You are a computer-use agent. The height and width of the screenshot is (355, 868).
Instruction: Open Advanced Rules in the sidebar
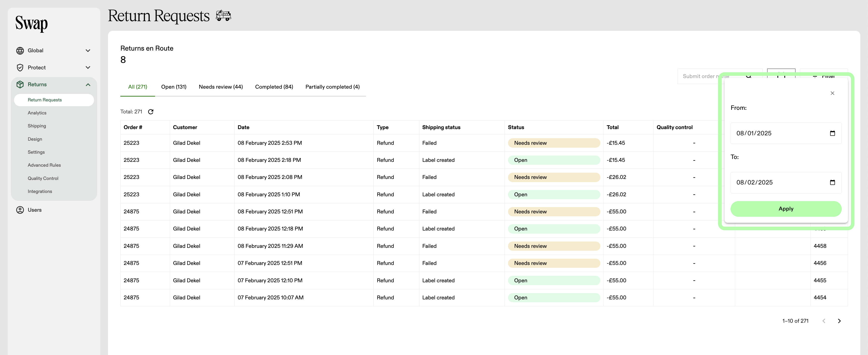[x=44, y=165]
